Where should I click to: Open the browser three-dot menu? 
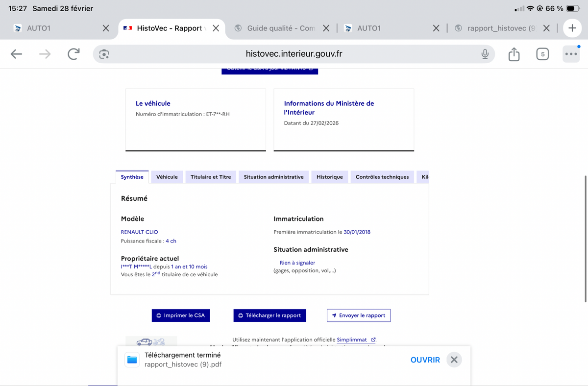click(x=570, y=54)
